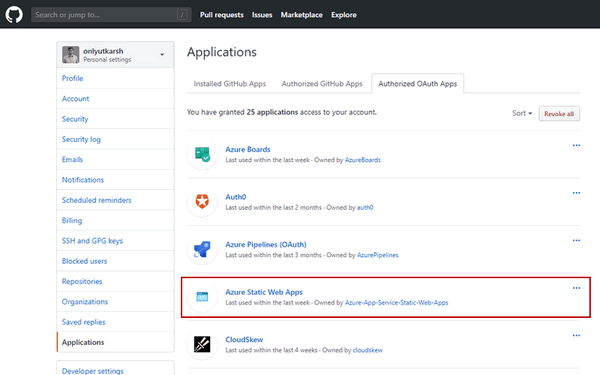Click the Auth0 app icon
Image resolution: width=600 pixels, height=375 pixels.
[202, 202]
